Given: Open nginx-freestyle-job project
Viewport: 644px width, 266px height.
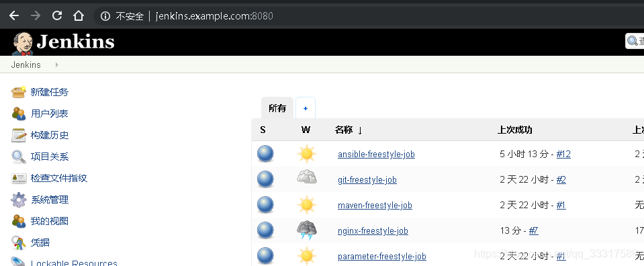Looking at the screenshot, I should click(x=373, y=230).
